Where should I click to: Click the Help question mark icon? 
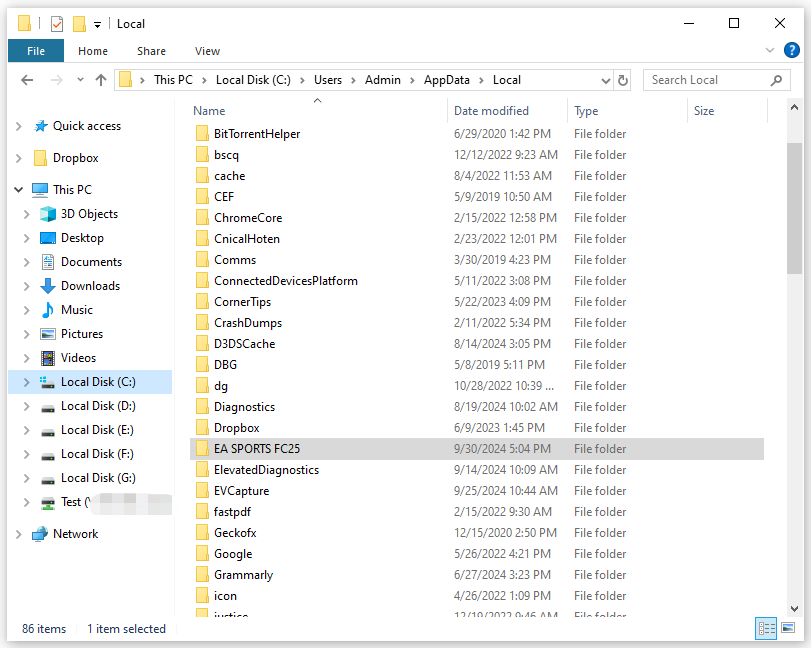tap(791, 50)
